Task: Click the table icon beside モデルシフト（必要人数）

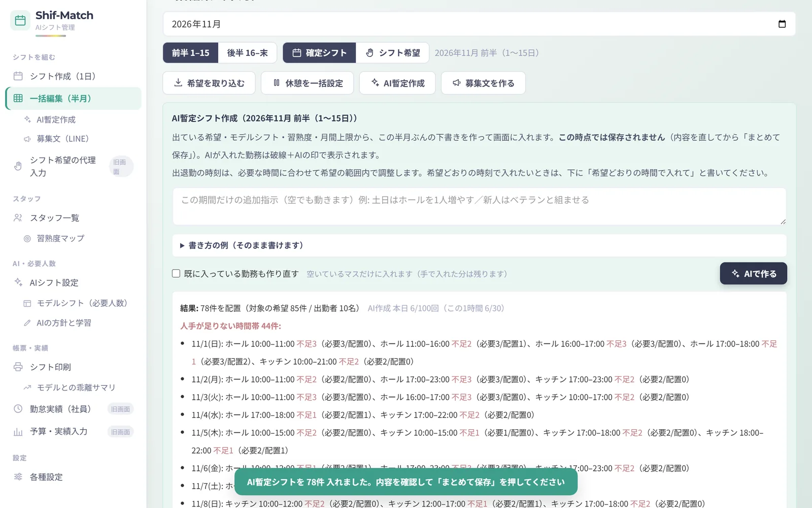Action: coord(27,303)
